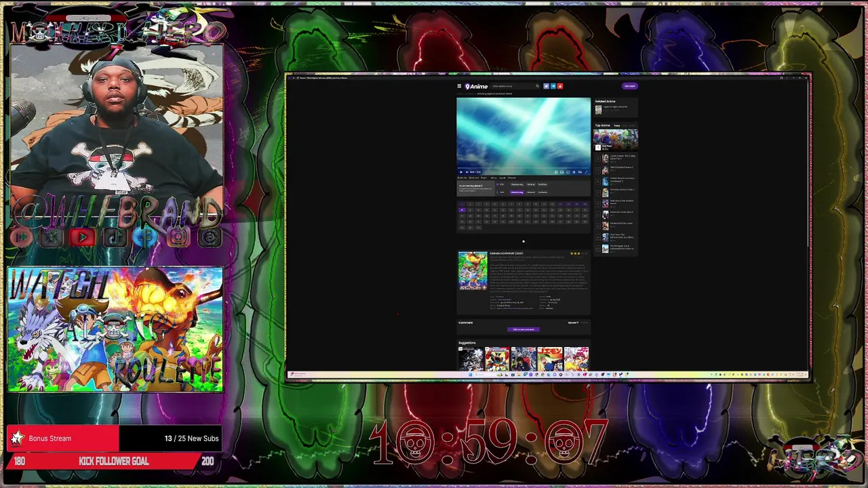The width and height of the screenshot is (868, 488).
Task: Toggle Auto Play below the player
Action: click(462, 178)
